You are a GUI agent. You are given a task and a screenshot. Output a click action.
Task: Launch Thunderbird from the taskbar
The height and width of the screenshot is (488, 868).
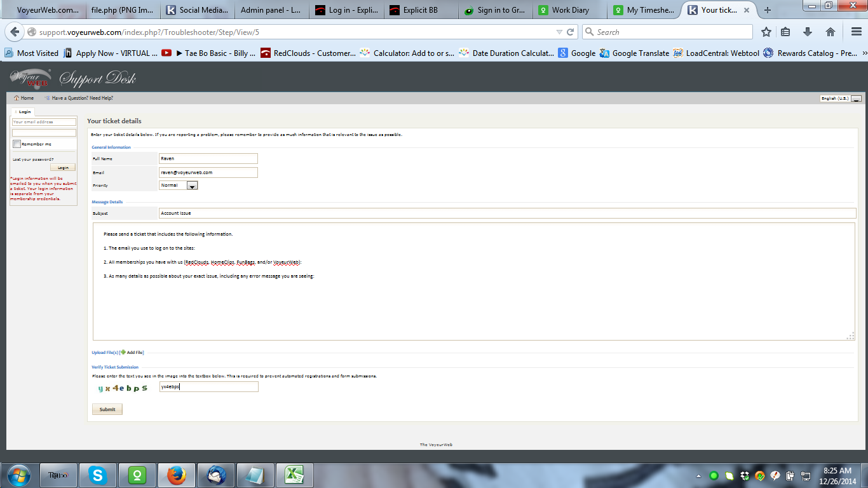(x=215, y=475)
